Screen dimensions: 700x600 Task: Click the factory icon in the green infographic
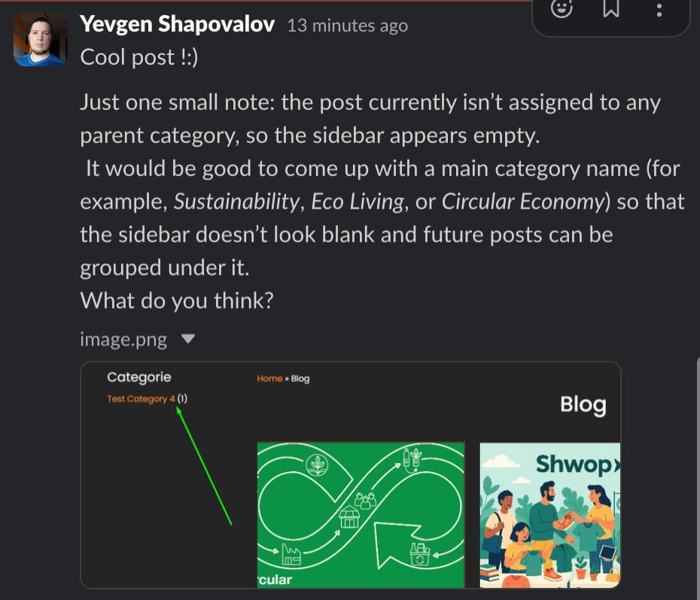tap(292, 556)
